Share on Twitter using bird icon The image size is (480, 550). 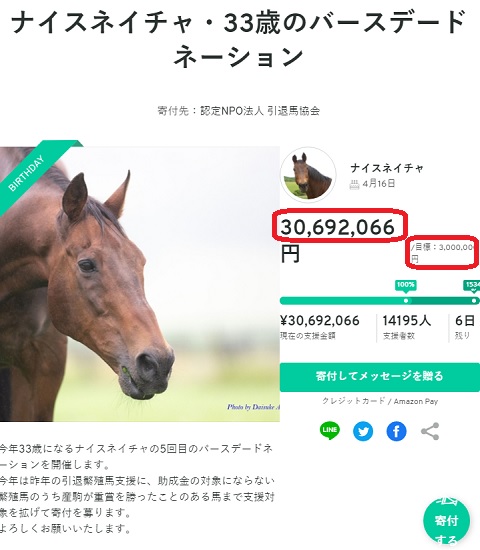(x=363, y=431)
